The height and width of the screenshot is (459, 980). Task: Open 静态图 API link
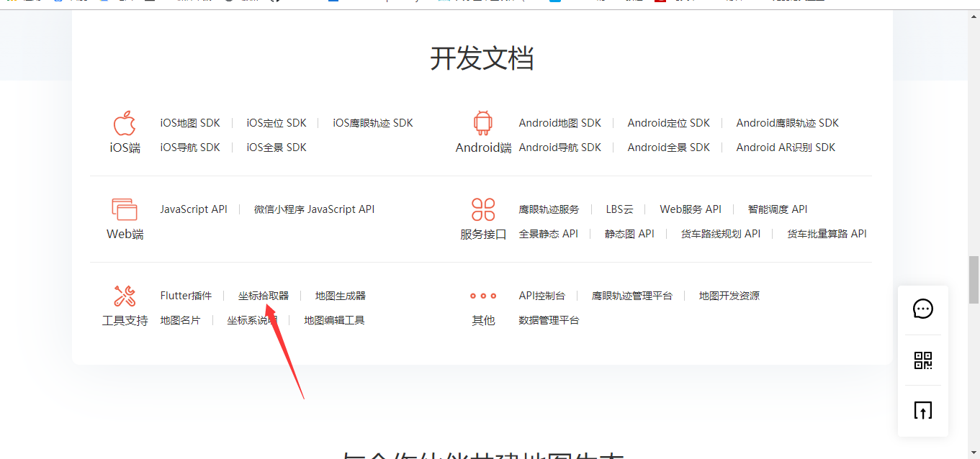pos(629,234)
